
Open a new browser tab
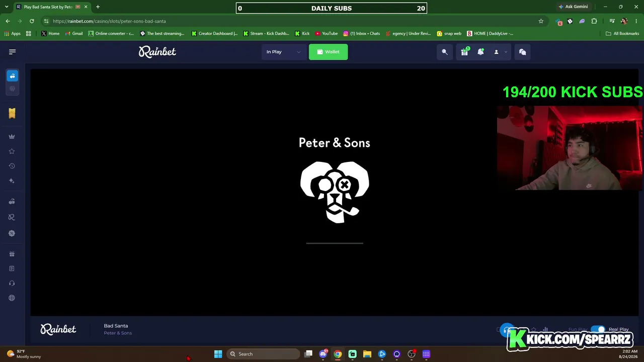click(98, 7)
